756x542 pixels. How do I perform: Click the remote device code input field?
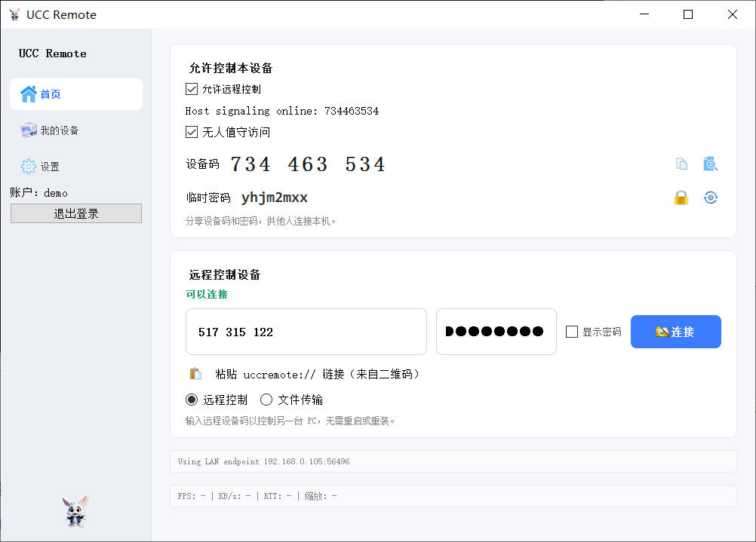coord(306,332)
